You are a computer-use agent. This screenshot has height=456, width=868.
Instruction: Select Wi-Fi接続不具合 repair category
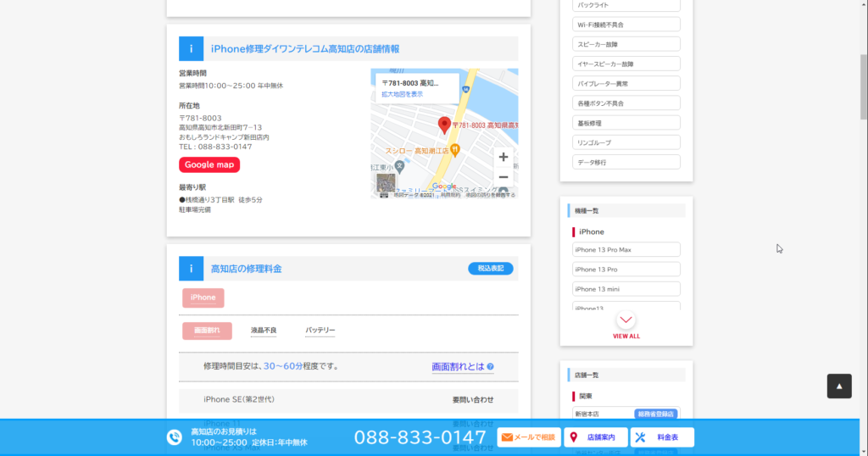point(626,25)
